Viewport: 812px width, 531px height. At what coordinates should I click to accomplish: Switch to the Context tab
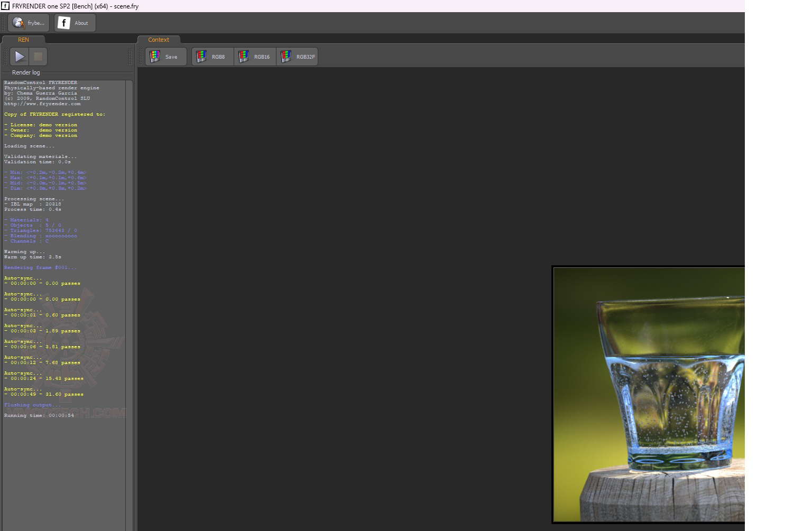[159, 40]
